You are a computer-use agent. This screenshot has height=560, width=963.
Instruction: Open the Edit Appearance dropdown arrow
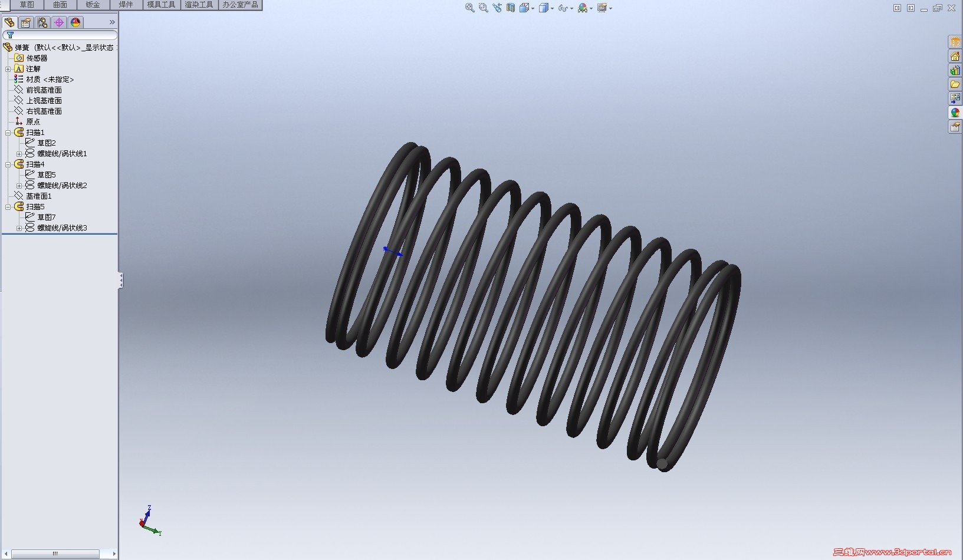coord(591,8)
